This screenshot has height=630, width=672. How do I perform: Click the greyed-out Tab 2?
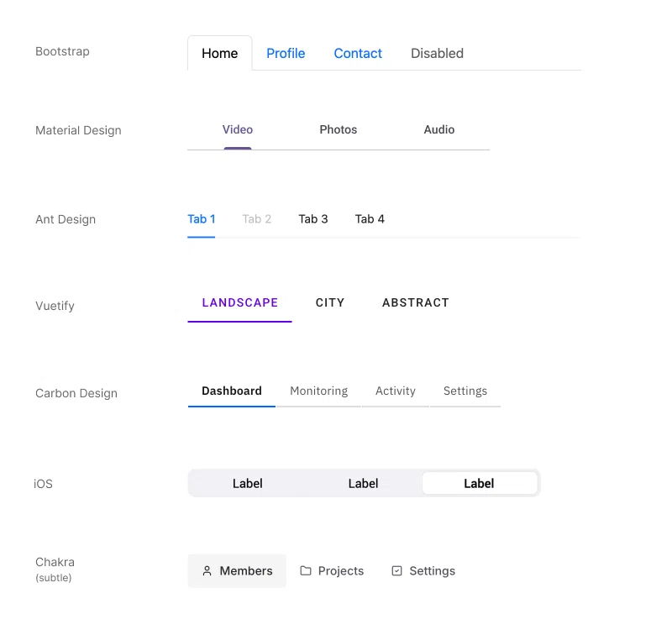click(257, 219)
